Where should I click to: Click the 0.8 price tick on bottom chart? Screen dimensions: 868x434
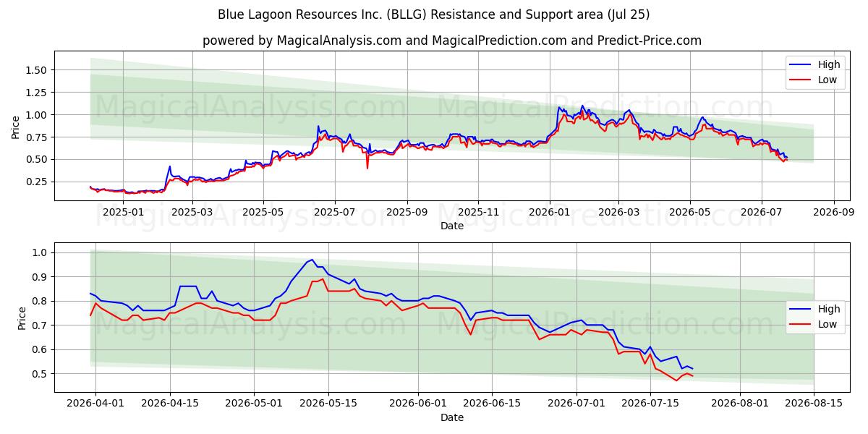coord(41,302)
